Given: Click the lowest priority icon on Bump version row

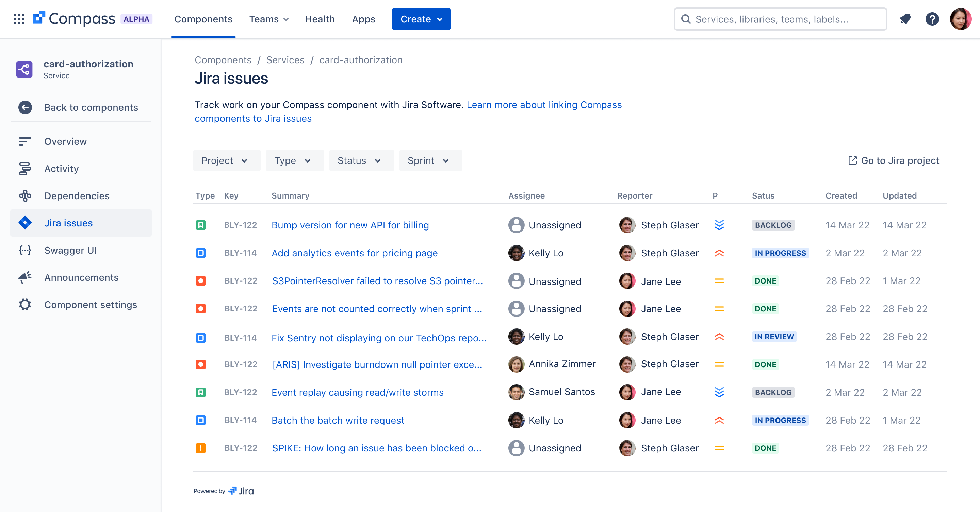Looking at the screenshot, I should [719, 225].
